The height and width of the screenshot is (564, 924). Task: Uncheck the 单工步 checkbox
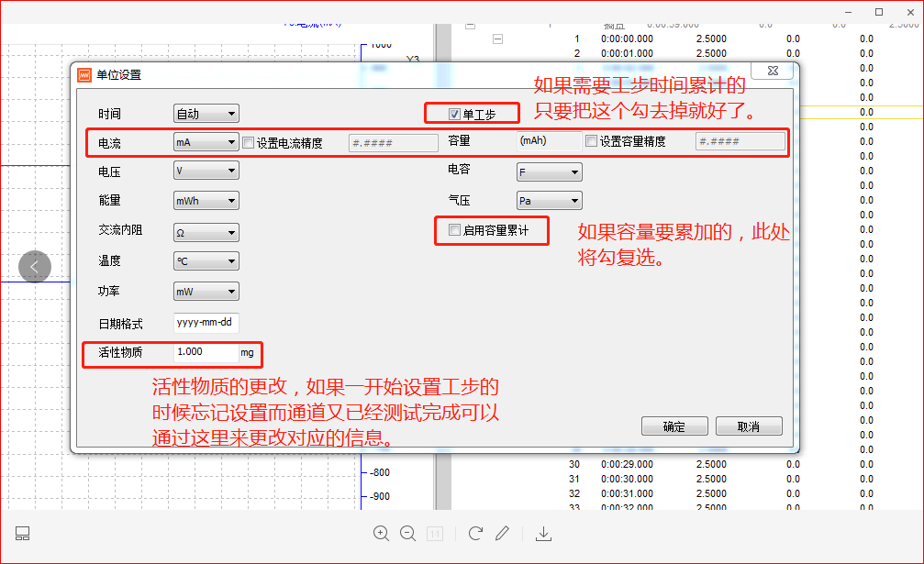(454, 115)
